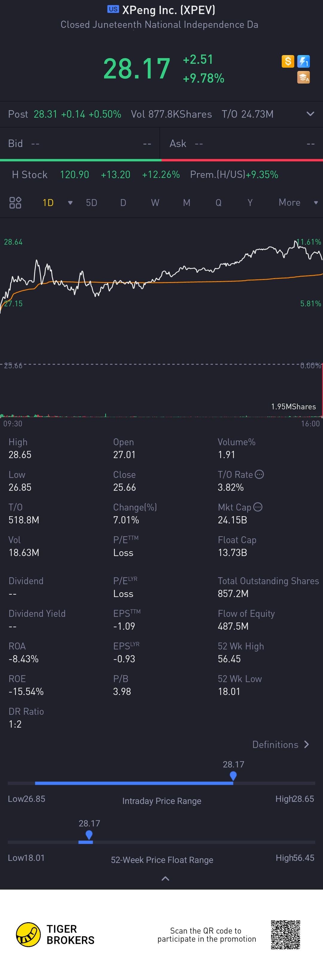Select the M monthly chart tab

pyautogui.click(x=187, y=203)
